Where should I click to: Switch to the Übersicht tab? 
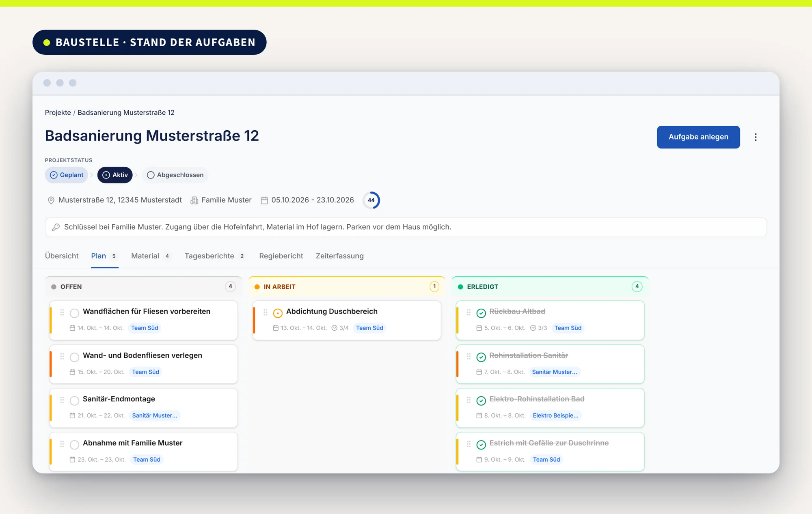62,256
